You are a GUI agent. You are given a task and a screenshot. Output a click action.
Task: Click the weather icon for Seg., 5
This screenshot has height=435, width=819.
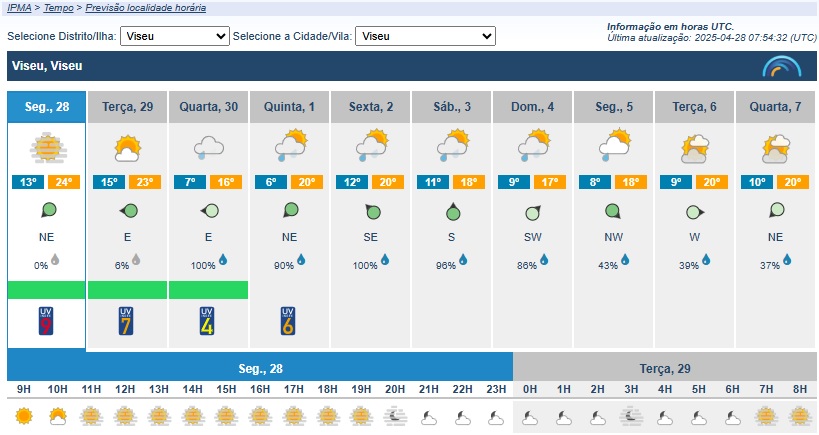tap(614, 146)
